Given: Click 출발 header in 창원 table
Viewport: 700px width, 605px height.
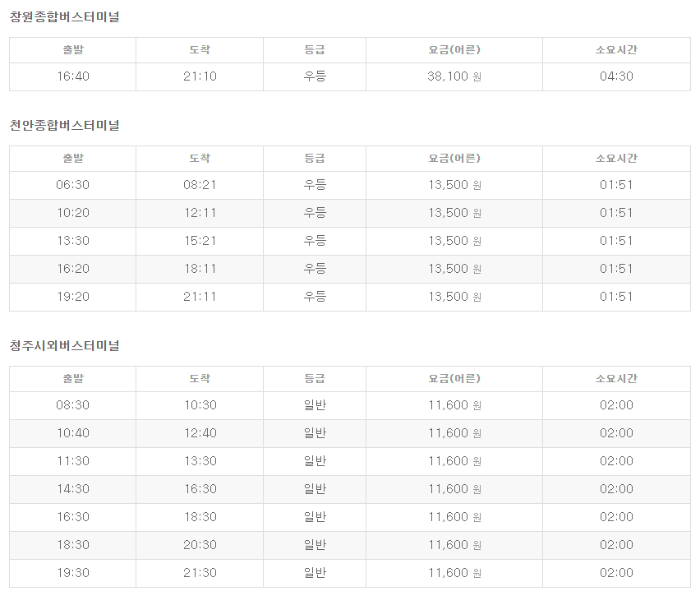Looking at the screenshot, I should pyautogui.click(x=73, y=50).
